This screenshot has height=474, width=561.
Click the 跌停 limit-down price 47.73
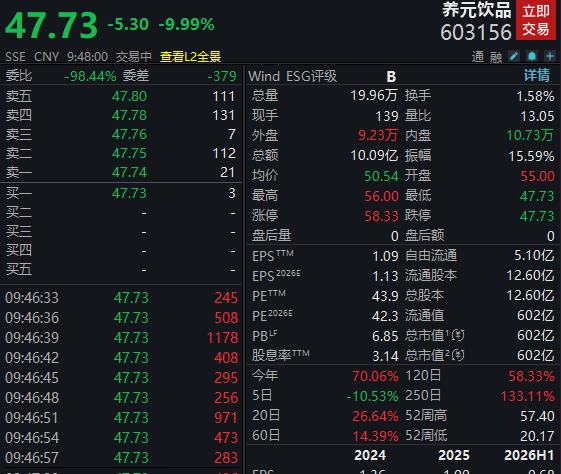(537, 216)
